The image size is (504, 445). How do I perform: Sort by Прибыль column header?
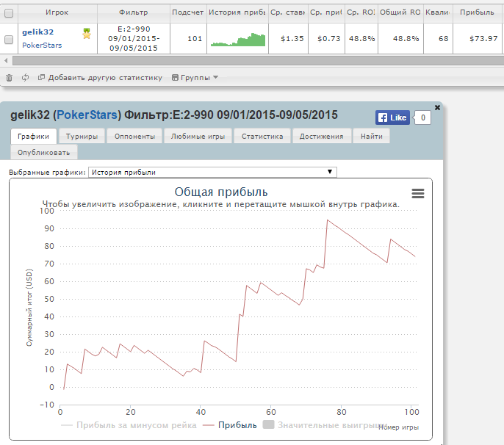[477, 12]
